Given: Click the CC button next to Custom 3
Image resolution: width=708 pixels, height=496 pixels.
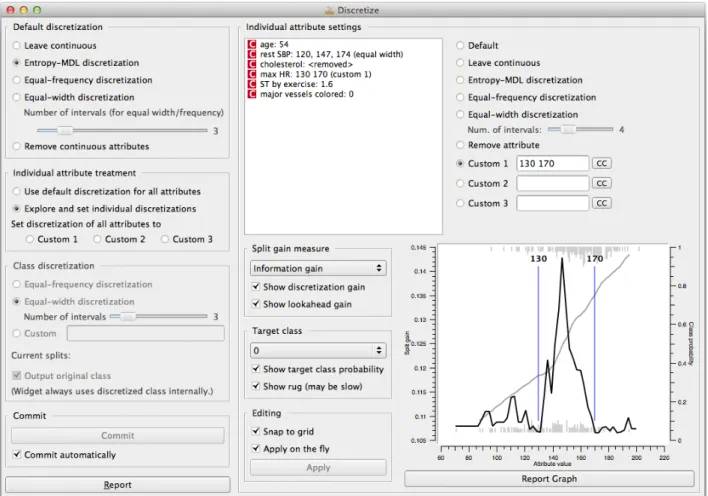Looking at the screenshot, I should [x=601, y=203].
